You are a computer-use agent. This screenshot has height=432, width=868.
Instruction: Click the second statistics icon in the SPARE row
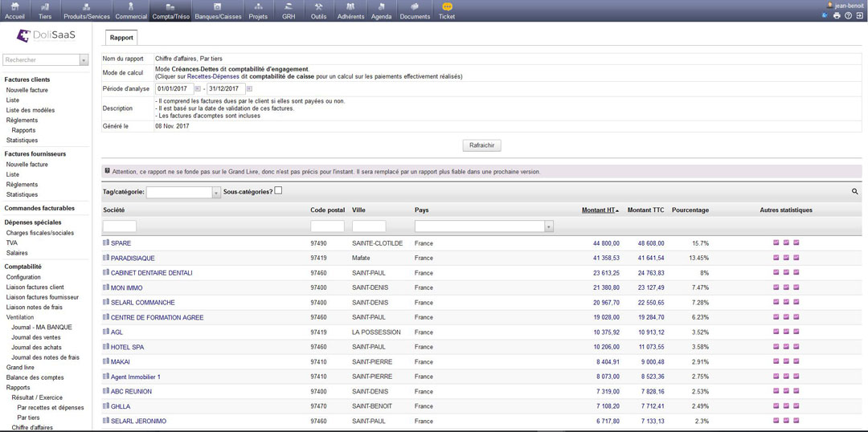click(x=786, y=242)
